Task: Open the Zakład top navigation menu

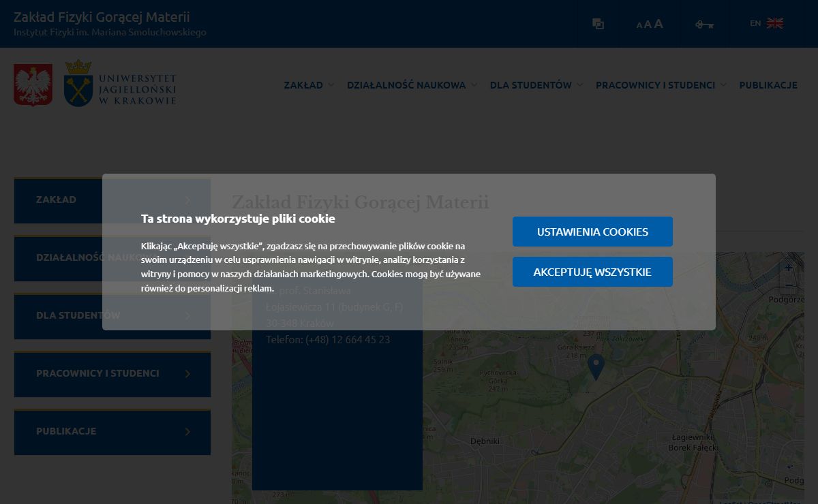Action: (303, 85)
